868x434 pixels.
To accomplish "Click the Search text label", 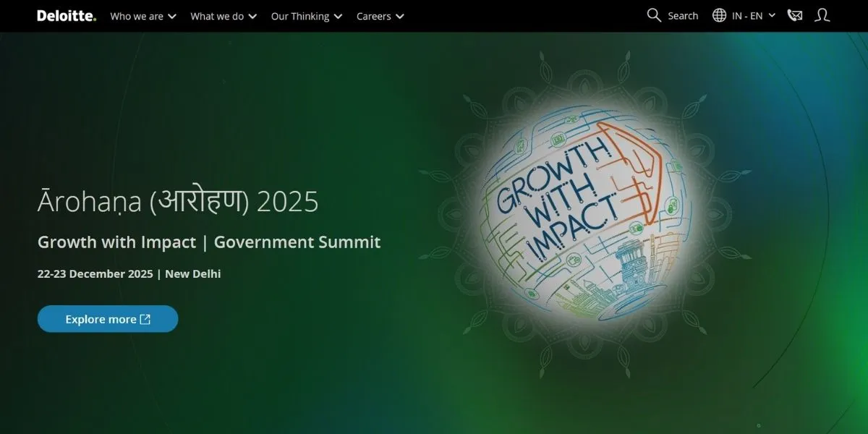I will [x=683, y=16].
